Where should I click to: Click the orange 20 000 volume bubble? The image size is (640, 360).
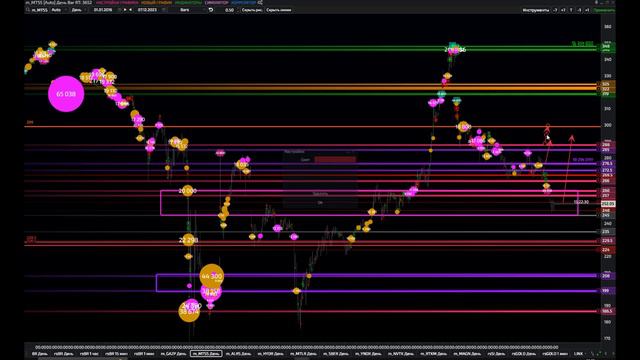point(187,191)
